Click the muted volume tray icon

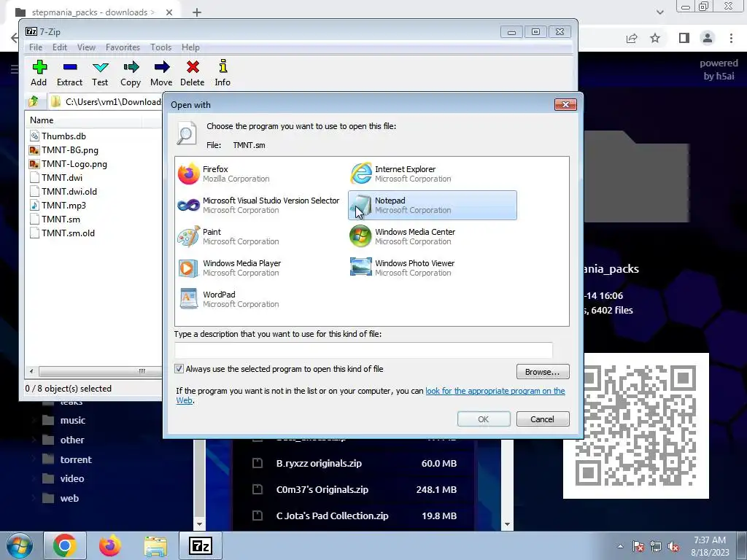click(673, 547)
